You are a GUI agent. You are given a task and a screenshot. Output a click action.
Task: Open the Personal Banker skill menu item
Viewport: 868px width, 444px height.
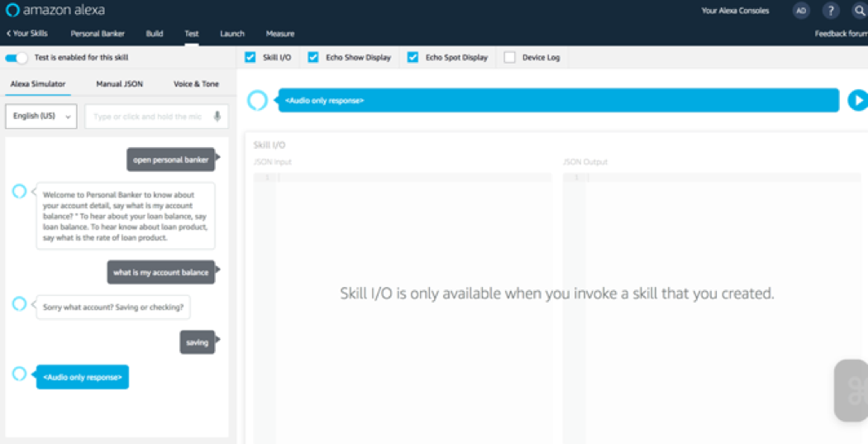tap(98, 34)
